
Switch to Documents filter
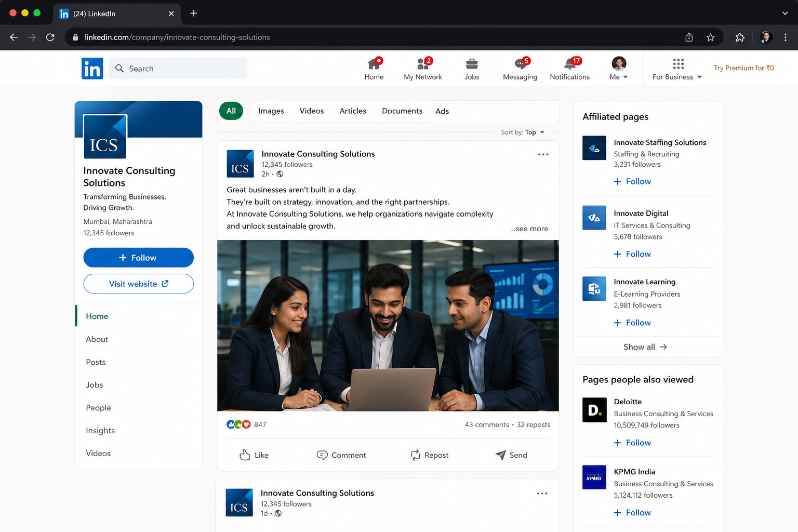pos(402,111)
